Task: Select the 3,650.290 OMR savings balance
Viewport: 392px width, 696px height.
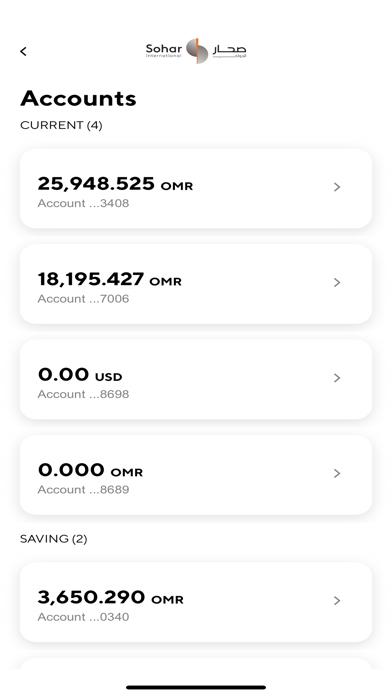Action: (x=111, y=597)
